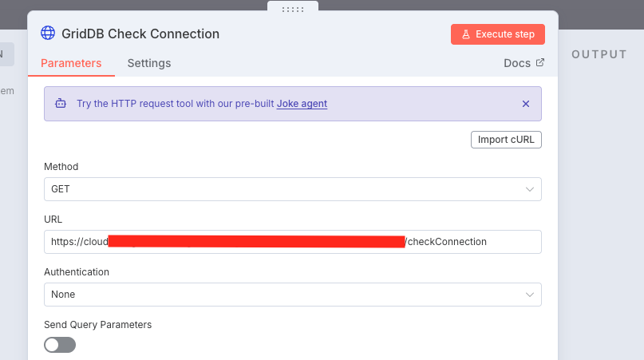Screen dimensions: 644x360
Task: Click the GridDB Check Connection title
Action: pos(140,34)
